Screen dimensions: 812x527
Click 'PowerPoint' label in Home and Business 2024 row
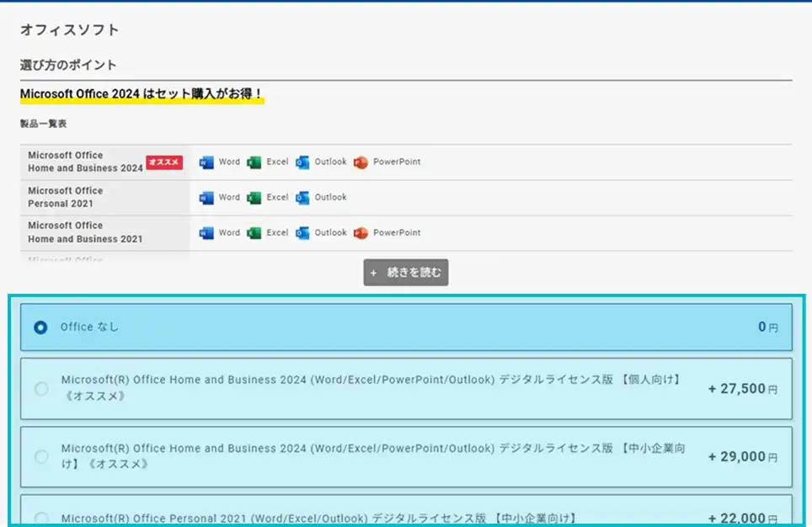pos(397,162)
